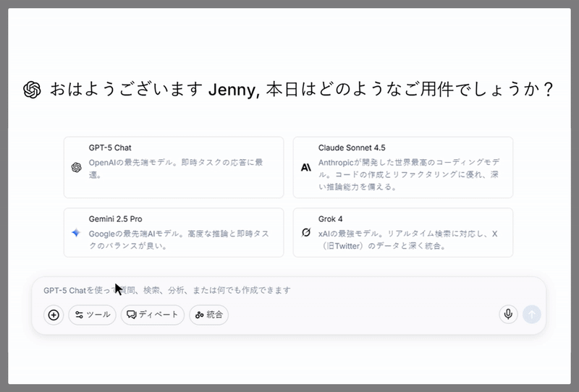Screen dimensions: 579x392
Task: Choose the Claude Sonnet 4.5 card title
Action: pyautogui.click(x=352, y=148)
